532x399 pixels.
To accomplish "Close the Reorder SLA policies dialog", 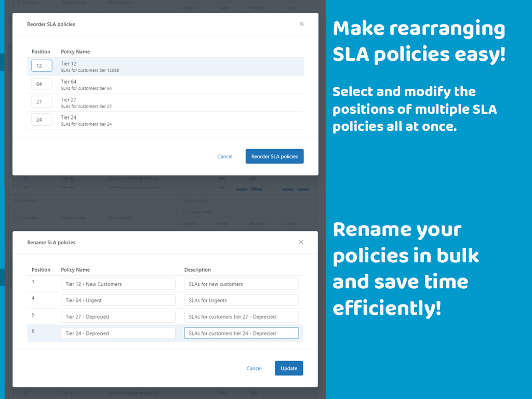I will [301, 24].
